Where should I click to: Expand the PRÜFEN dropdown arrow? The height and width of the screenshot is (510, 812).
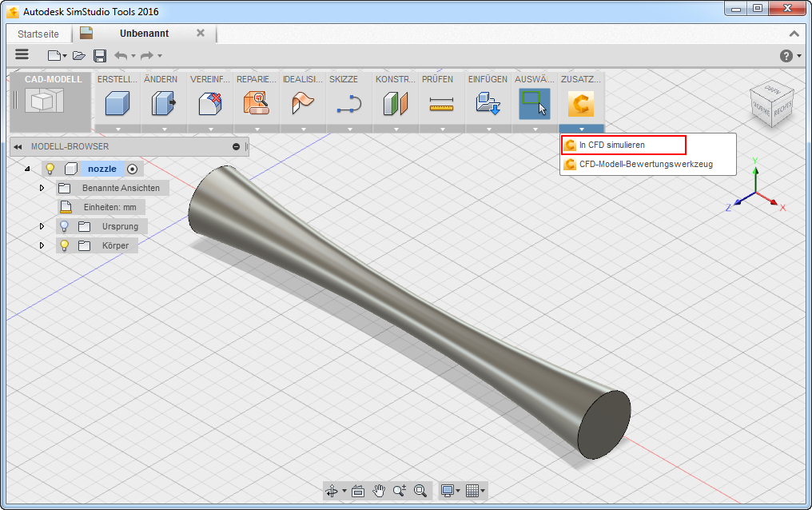pyautogui.click(x=442, y=129)
